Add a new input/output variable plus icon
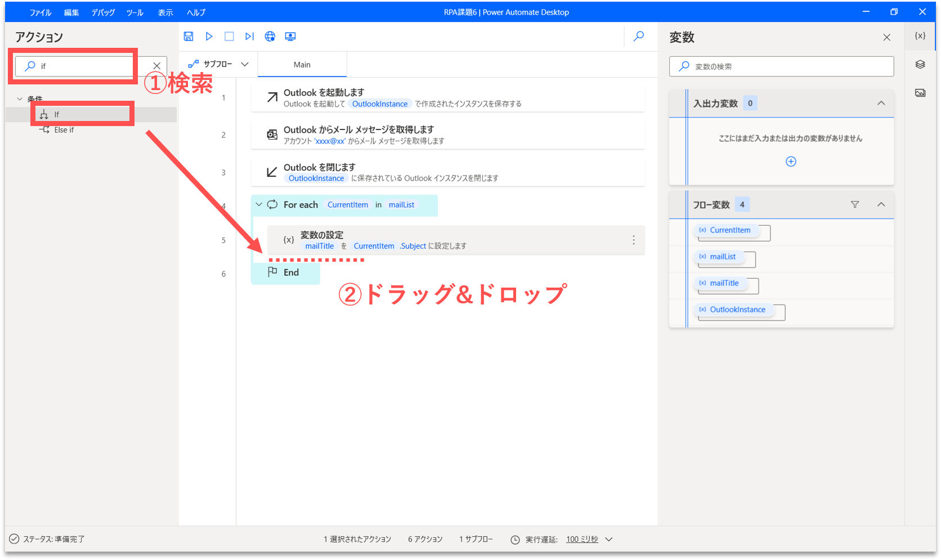The height and width of the screenshot is (560, 941). (x=791, y=162)
